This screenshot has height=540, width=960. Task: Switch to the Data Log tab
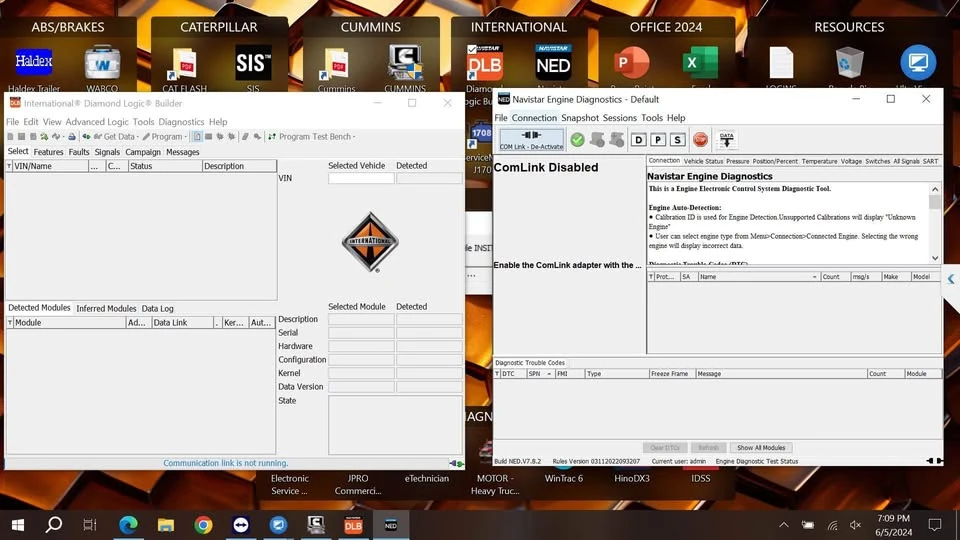pos(157,309)
